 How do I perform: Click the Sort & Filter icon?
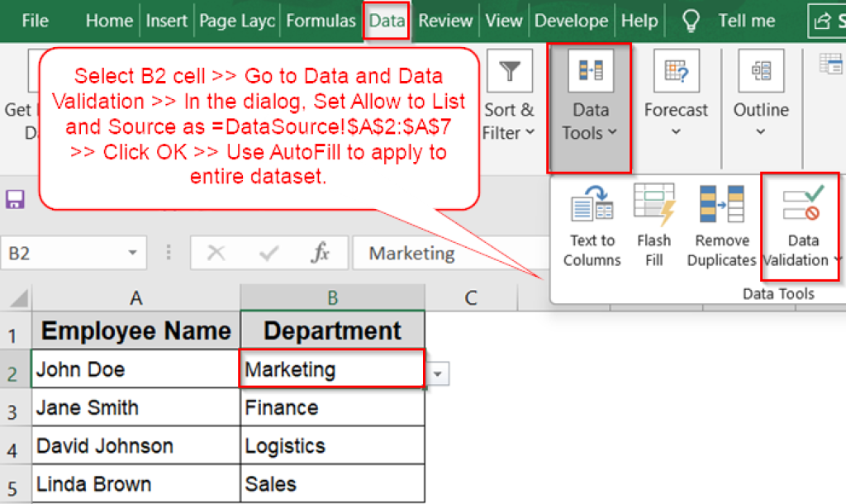point(509,70)
